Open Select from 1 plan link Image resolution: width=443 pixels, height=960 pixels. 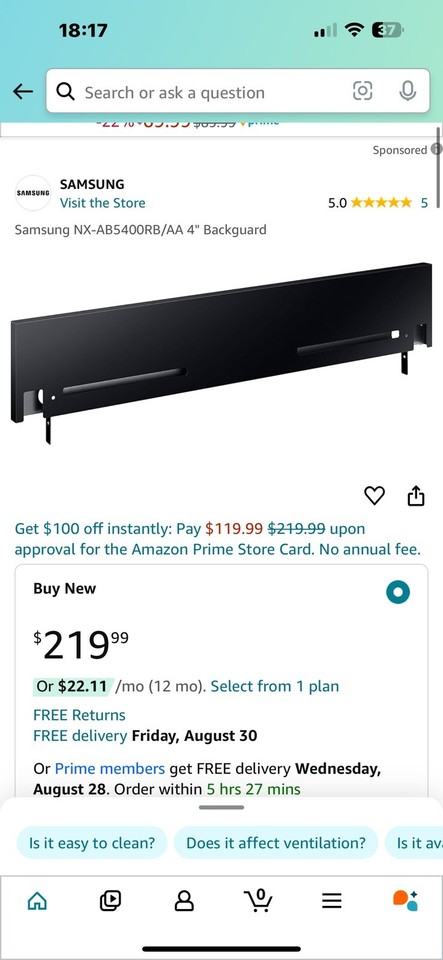coord(275,686)
